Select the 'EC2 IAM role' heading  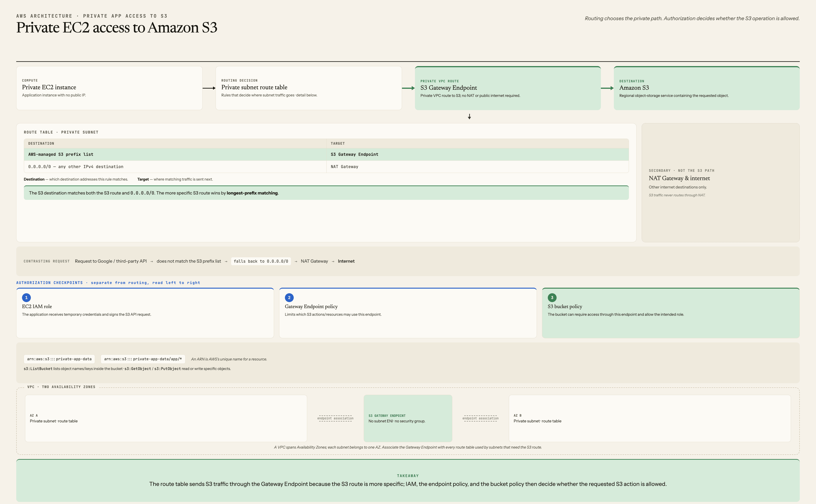(37, 307)
